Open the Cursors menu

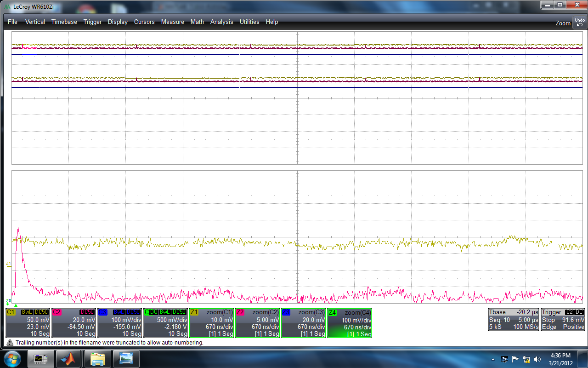pos(144,22)
